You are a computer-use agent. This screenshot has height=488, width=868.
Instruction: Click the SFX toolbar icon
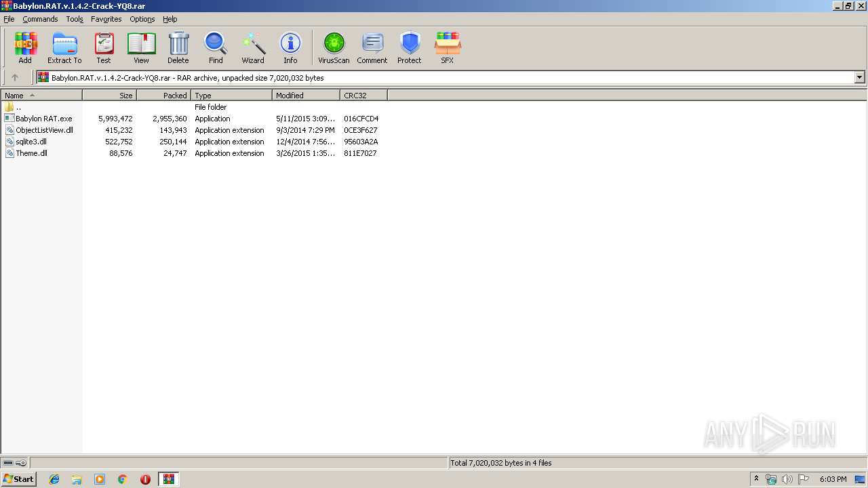(x=448, y=48)
